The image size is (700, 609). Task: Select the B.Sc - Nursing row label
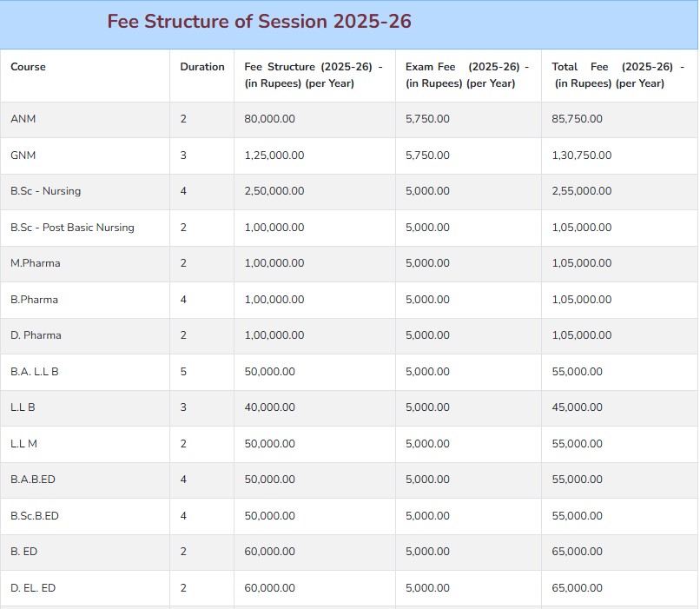(x=45, y=191)
